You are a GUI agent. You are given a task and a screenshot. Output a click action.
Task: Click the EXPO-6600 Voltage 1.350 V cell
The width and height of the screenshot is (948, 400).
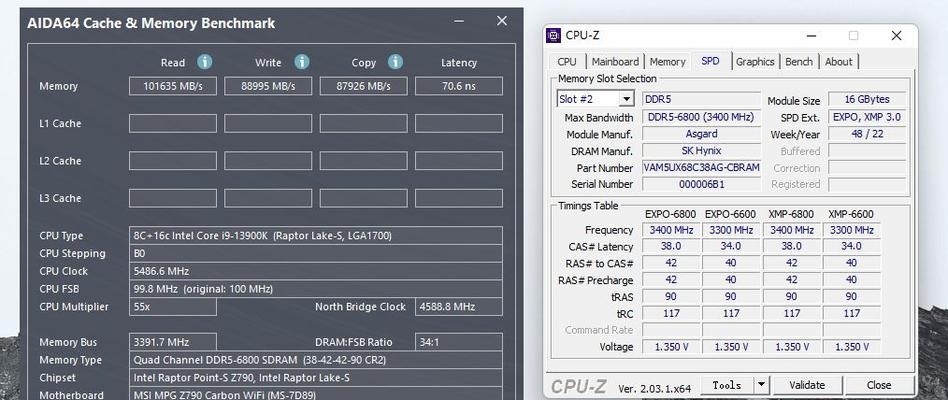pyautogui.click(x=731, y=347)
